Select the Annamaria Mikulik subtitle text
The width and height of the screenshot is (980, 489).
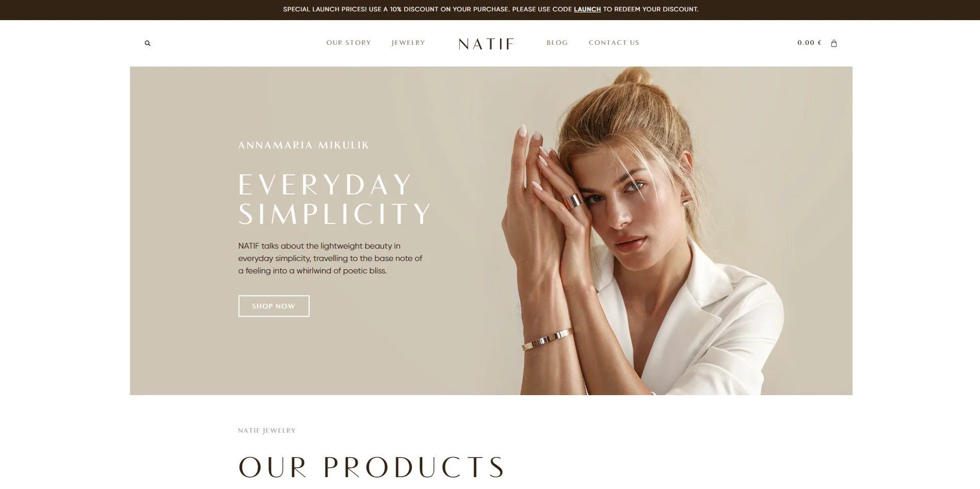tap(303, 145)
